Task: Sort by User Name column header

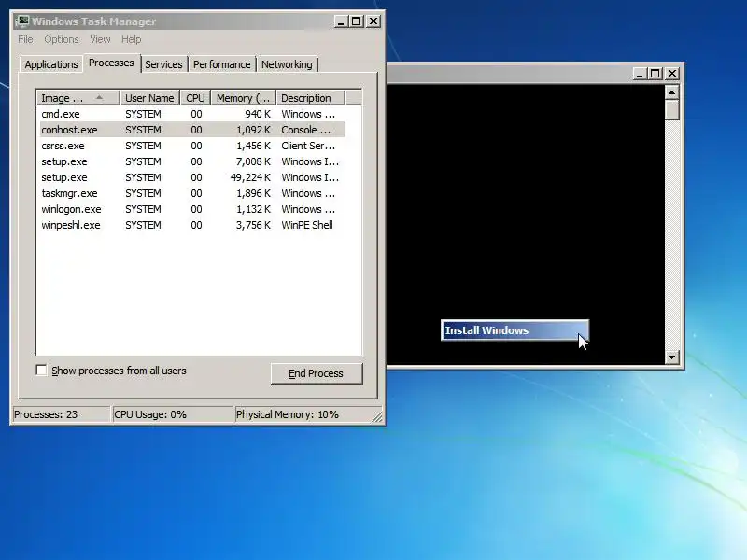Action: (x=149, y=98)
